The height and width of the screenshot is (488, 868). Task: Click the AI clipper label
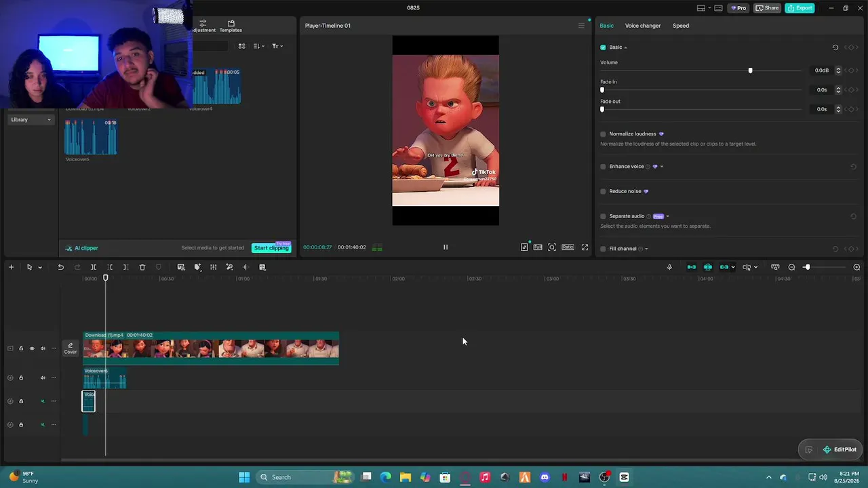pos(82,248)
